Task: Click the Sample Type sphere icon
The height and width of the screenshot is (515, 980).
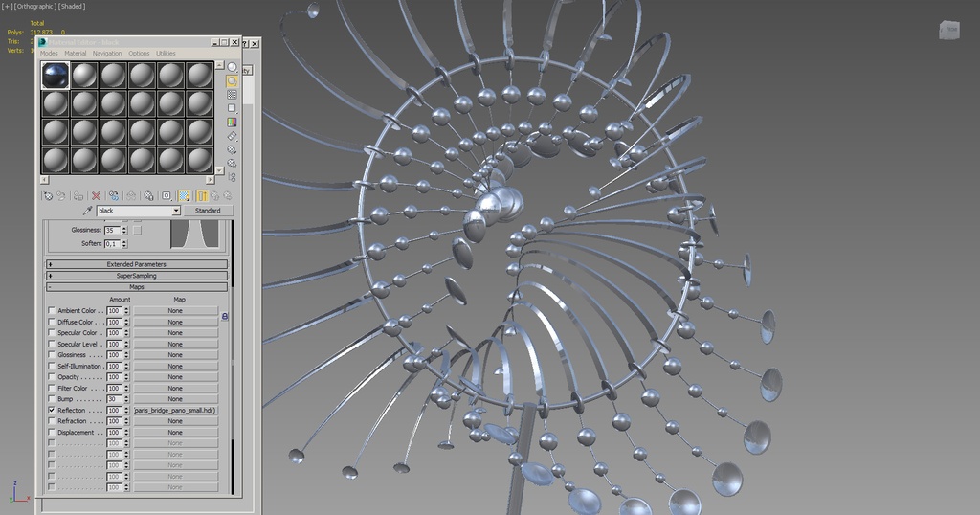Action: (233, 67)
